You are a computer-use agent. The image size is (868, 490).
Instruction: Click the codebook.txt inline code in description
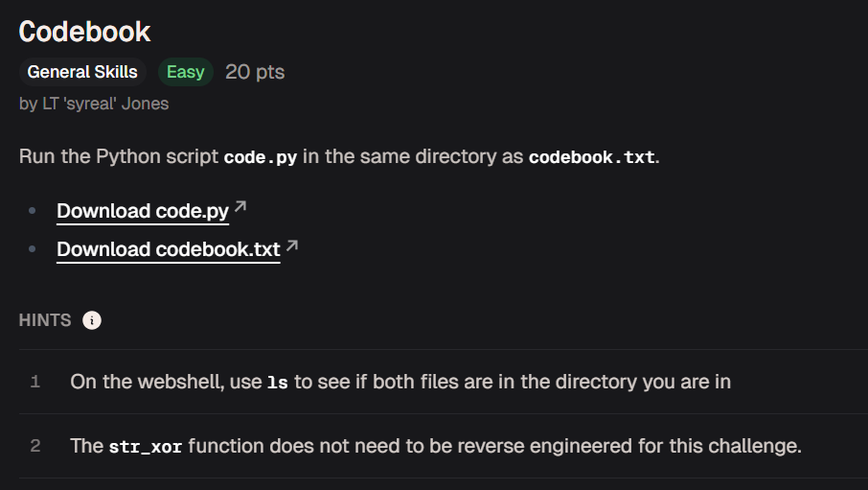pyautogui.click(x=592, y=157)
